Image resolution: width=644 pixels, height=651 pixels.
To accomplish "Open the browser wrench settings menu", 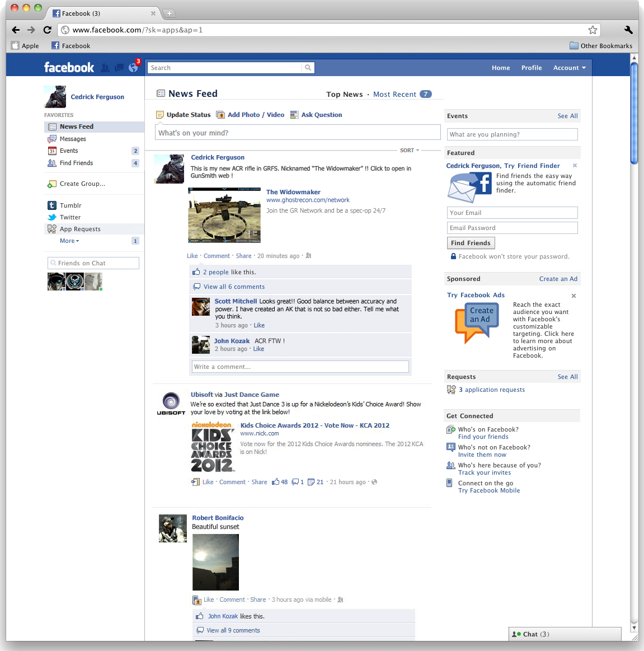I will [628, 30].
